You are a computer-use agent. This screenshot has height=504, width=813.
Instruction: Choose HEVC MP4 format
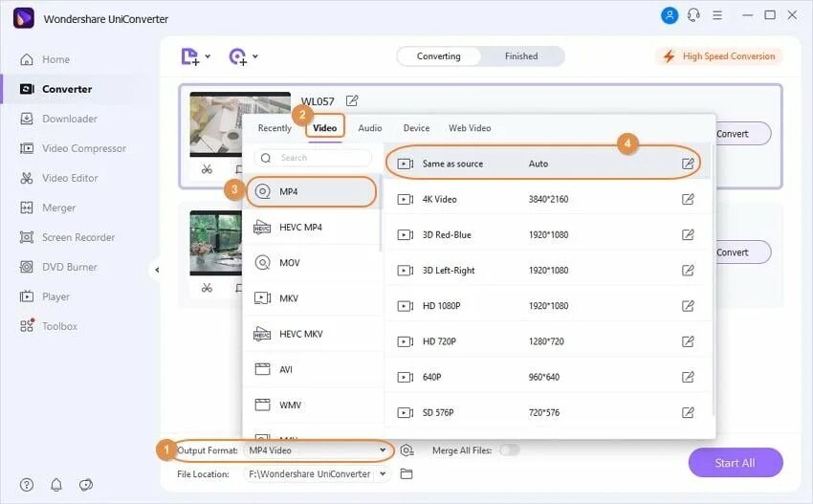(312, 227)
